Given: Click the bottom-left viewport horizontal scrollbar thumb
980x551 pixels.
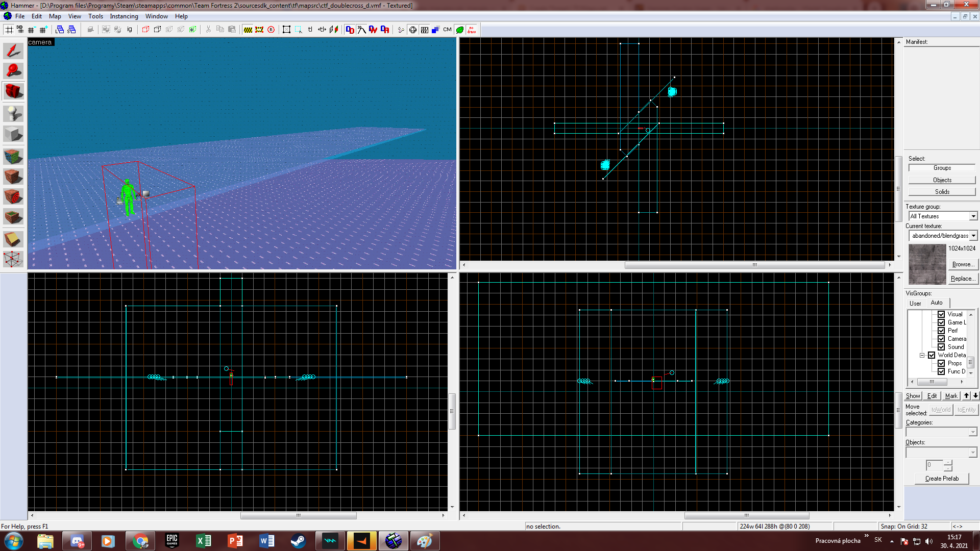Looking at the screenshot, I should tap(299, 515).
